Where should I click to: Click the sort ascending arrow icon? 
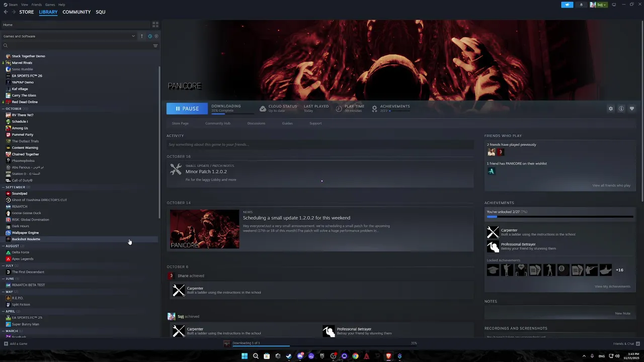(142, 36)
